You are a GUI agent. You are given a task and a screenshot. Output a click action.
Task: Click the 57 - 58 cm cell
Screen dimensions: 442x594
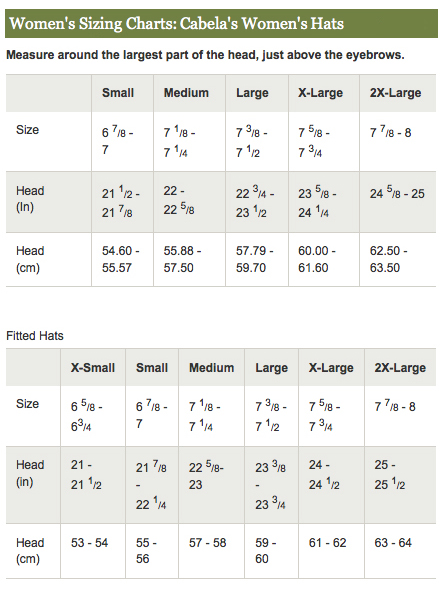tap(211, 551)
